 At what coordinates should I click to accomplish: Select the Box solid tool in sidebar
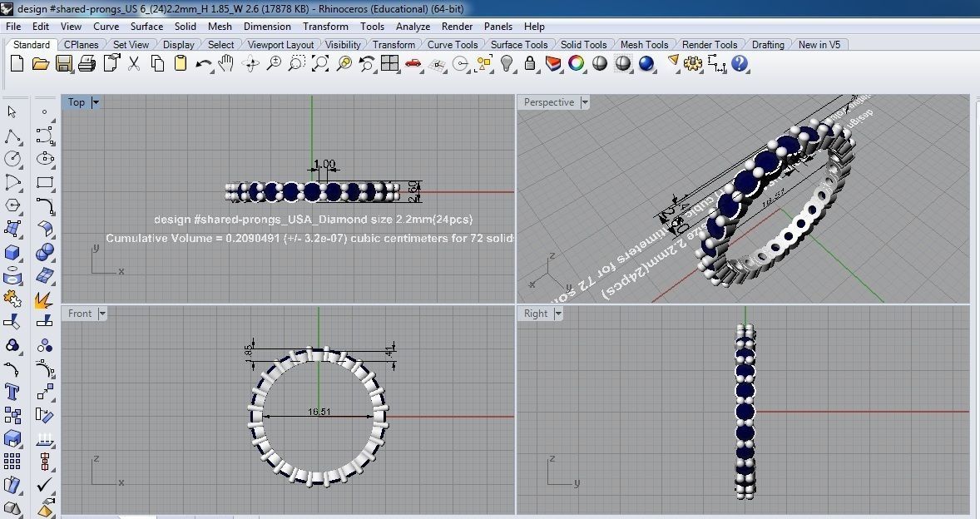click(12, 252)
